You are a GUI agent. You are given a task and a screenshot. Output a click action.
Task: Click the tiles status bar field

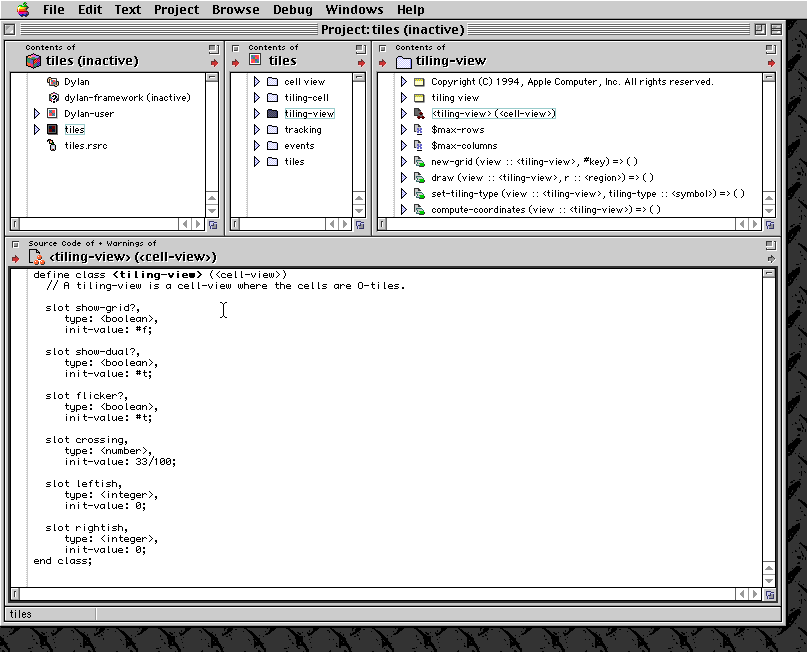pos(50,614)
